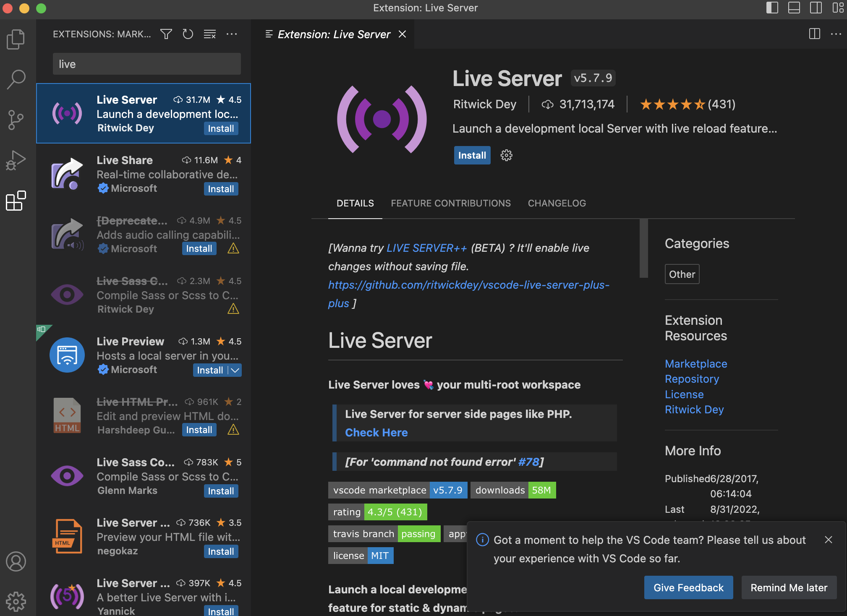Toggle the secondary side bar layout
Image resolution: width=847 pixels, height=616 pixels.
pos(816,8)
